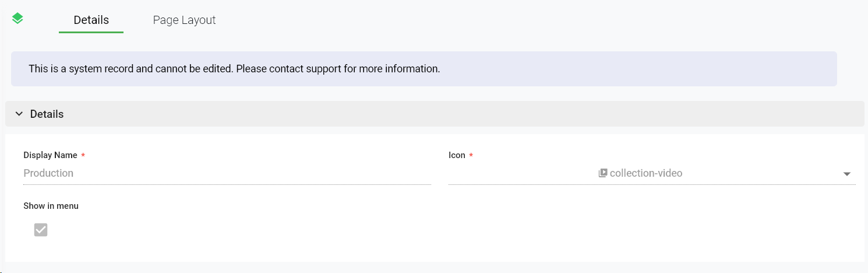
Task: Open the Page Layout tab
Action: tap(184, 20)
